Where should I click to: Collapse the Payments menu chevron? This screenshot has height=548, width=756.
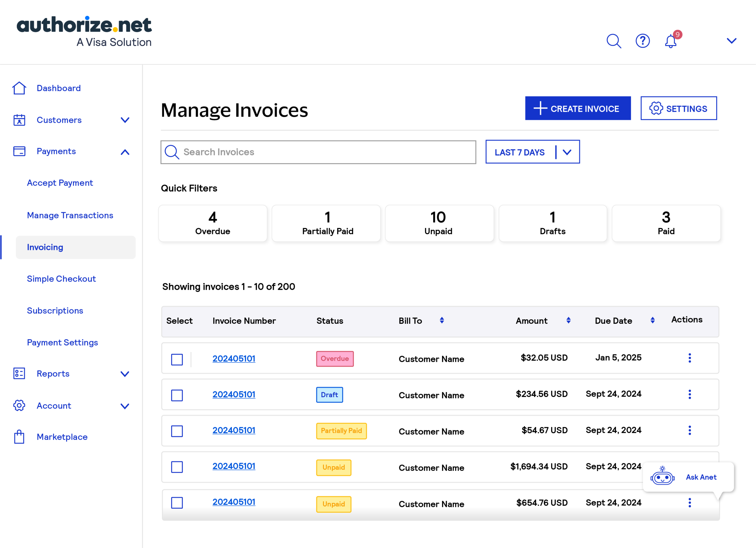(x=125, y=152)
